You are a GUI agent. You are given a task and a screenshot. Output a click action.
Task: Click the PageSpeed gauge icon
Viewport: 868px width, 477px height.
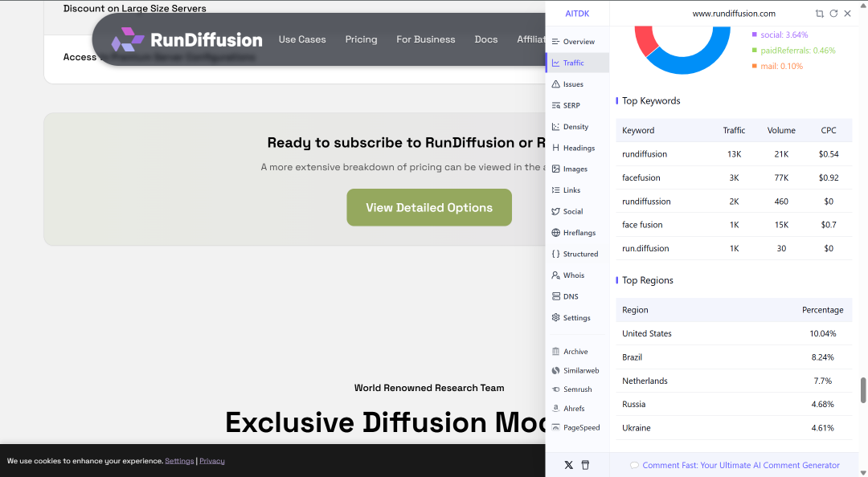coord(556,427)
